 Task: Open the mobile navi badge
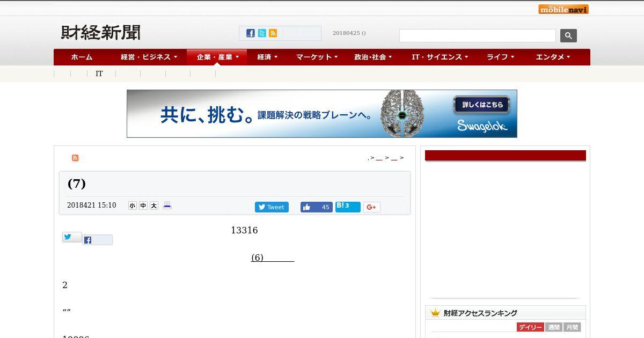tap(563, 9)
